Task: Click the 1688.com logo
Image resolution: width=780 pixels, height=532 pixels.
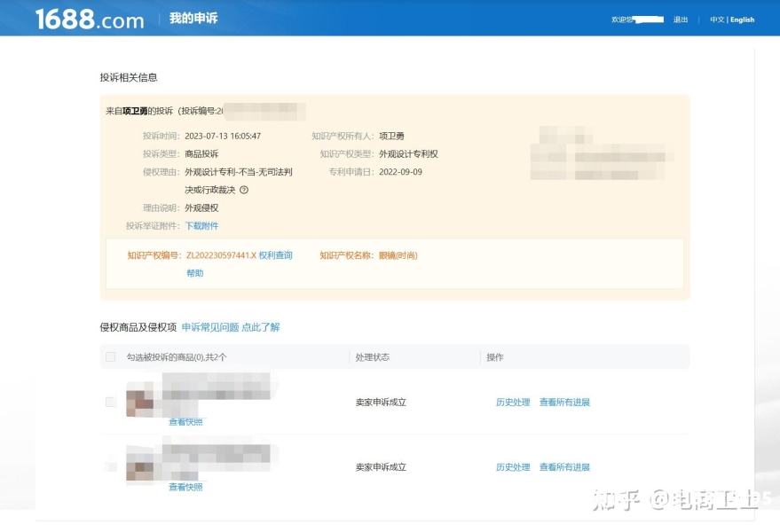Action: 90,19
